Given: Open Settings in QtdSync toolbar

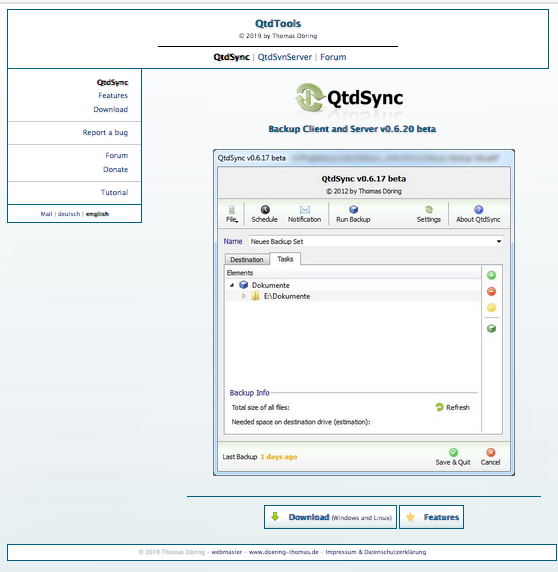Looking at the screenshot, I should pyautogui.click(x=429, y=214).
